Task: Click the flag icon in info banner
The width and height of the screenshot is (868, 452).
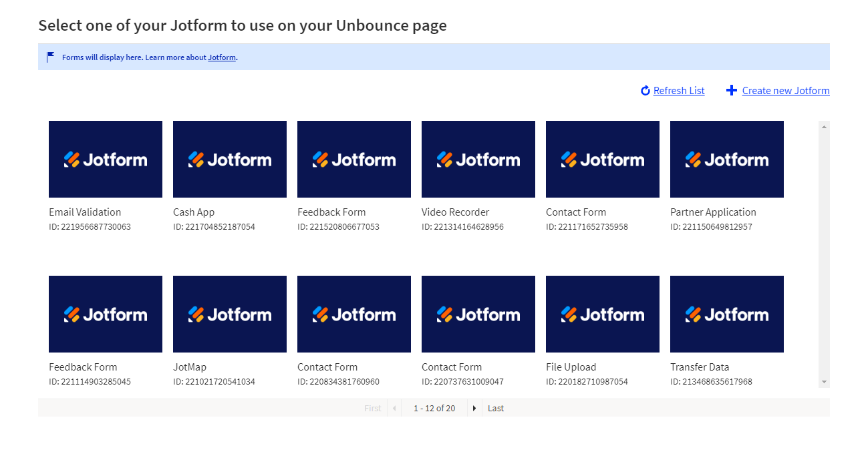Action: [51, 57]
